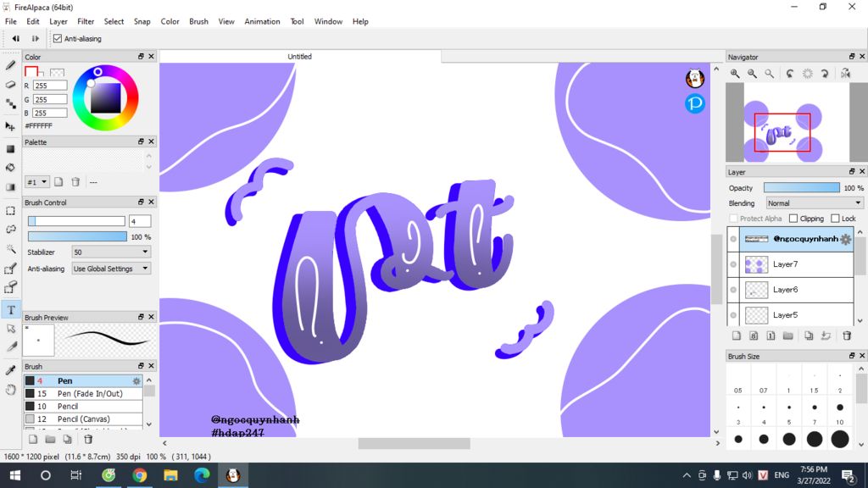Select the Text tool
The width and height of the screenshot is (868, 488).
click(x=10, y=310)
